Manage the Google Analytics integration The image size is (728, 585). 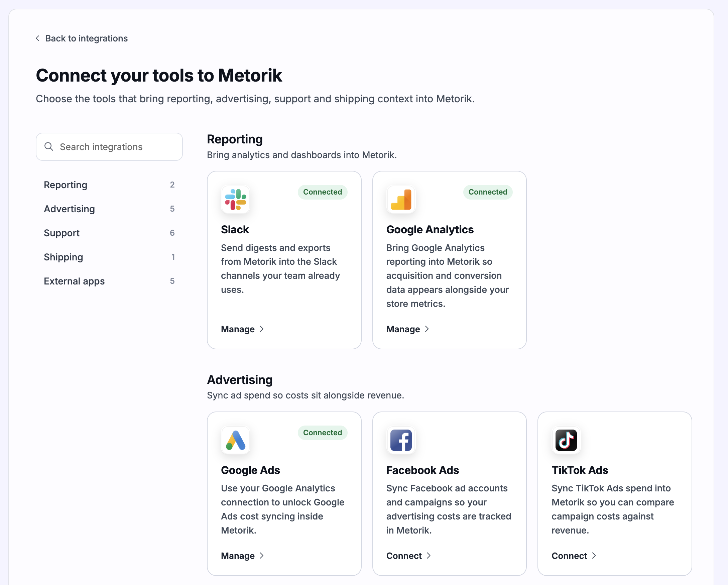(x=408, y=329)
